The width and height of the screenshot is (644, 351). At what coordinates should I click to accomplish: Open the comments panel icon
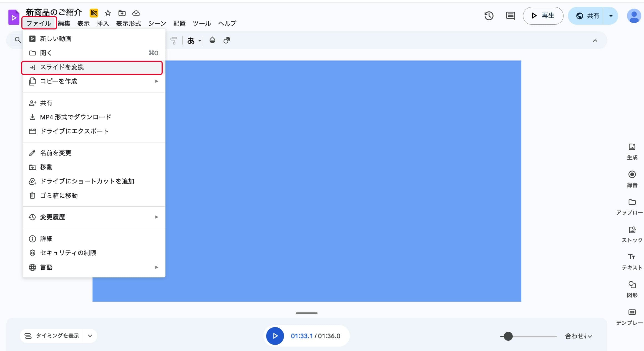(510, 16)
